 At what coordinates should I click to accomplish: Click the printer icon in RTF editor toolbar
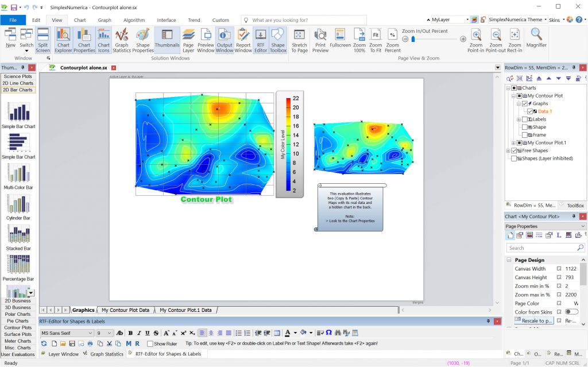click(x=90, y=343)
